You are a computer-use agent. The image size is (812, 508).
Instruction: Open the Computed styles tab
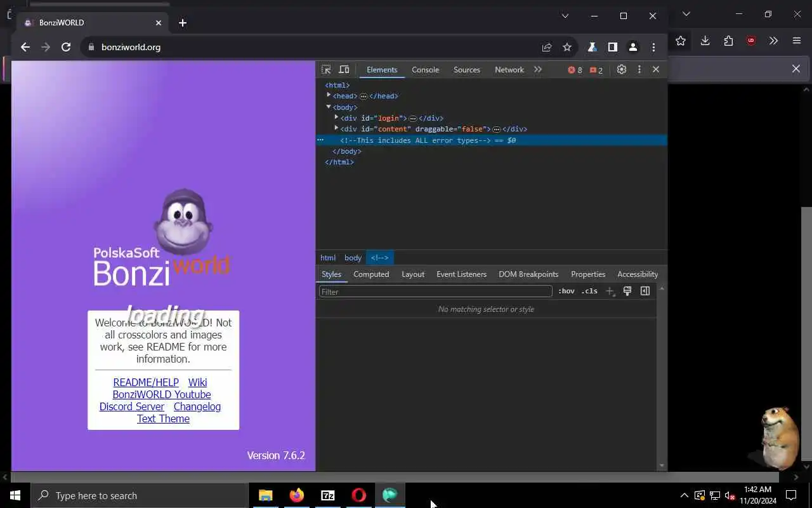[x=371, y=274]
